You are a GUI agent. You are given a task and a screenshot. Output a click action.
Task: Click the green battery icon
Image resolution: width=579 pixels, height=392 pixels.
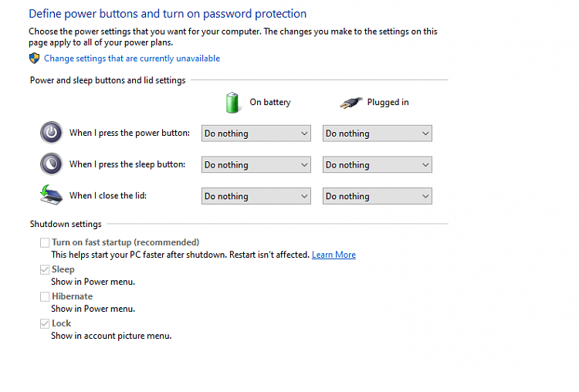click(x=232, y=102)
